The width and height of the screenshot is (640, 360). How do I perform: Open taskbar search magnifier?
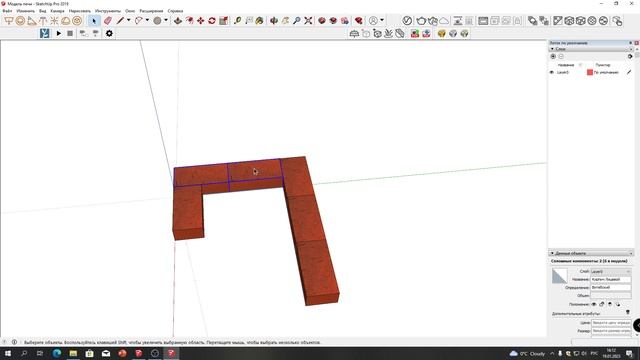24,353
